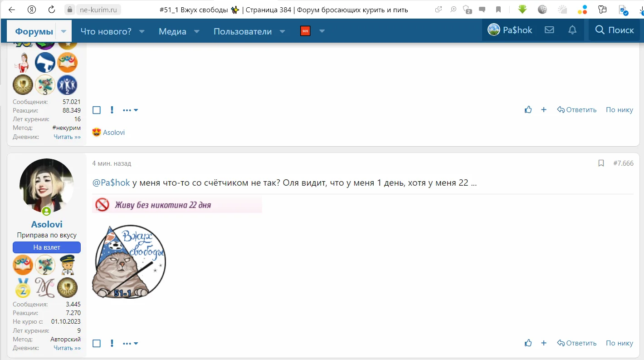Expand the Медиа dropdown arrow
Image resolution: width=644 pixels, height=360 pixels.
(x=197, y=31)
